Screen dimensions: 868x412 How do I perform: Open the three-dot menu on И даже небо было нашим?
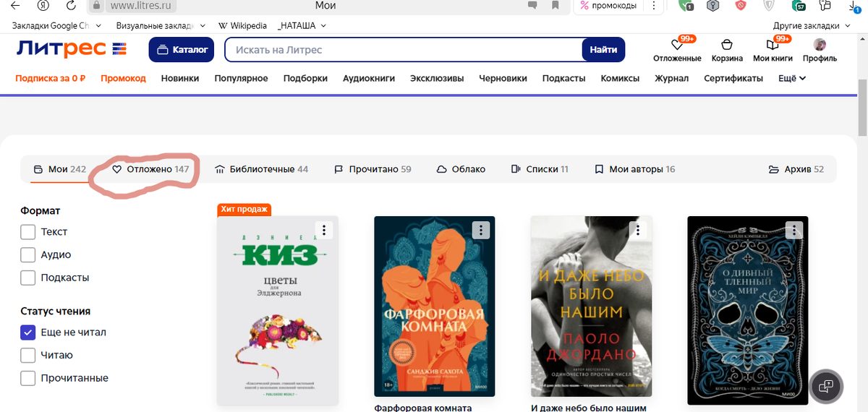[x=637, y=230]
